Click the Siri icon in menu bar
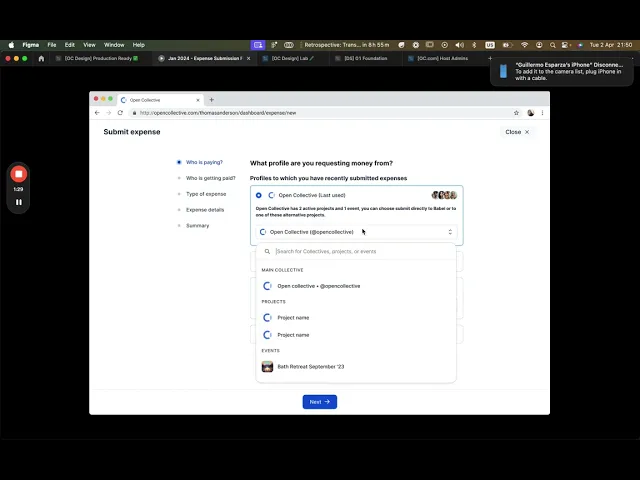The image size is (640, 480). coord(580,45)
